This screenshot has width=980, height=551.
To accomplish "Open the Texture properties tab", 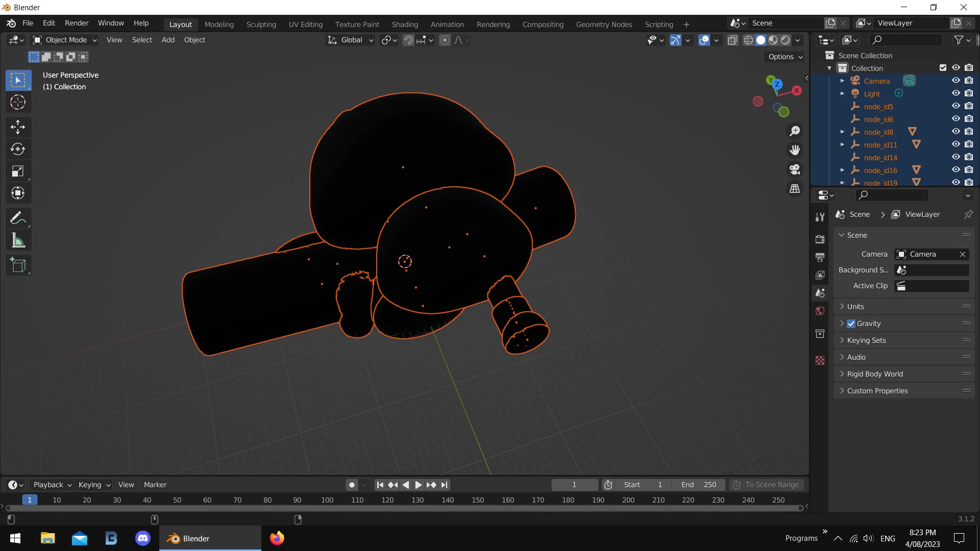I will [820, 360].
